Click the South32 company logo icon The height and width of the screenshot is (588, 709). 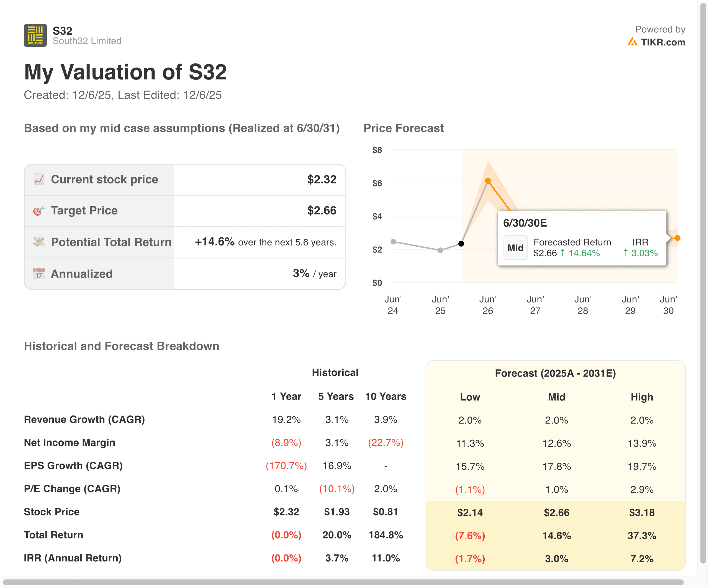(35, 35)
